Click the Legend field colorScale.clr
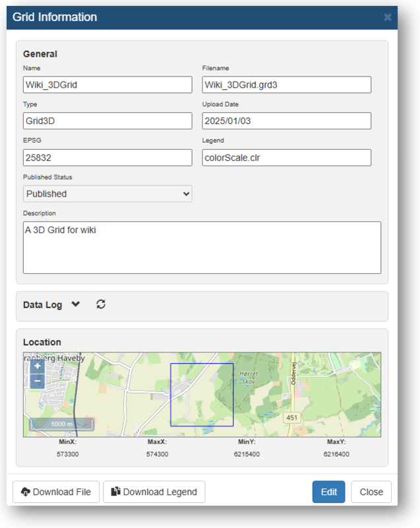This screenshot has width=420, height=528. point(287,158)
